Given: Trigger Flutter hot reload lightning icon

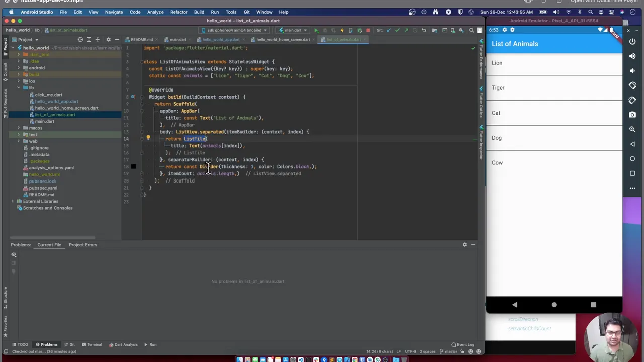Looking at the screenshot, I should pos(342,30).
